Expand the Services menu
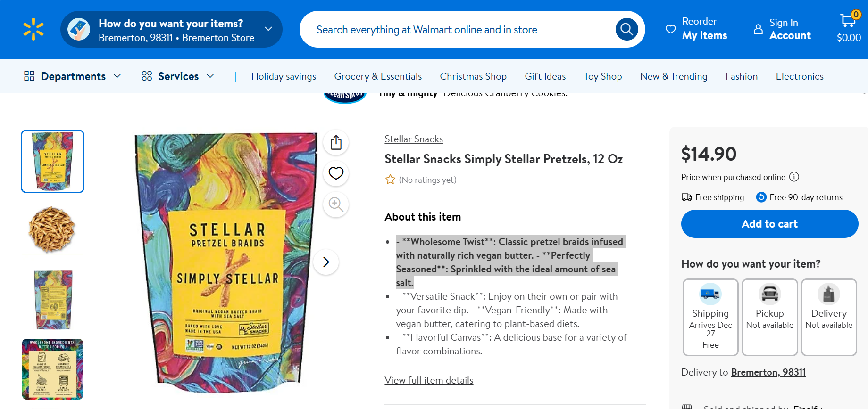The image size is (868, 409). [x=178, y=76]
